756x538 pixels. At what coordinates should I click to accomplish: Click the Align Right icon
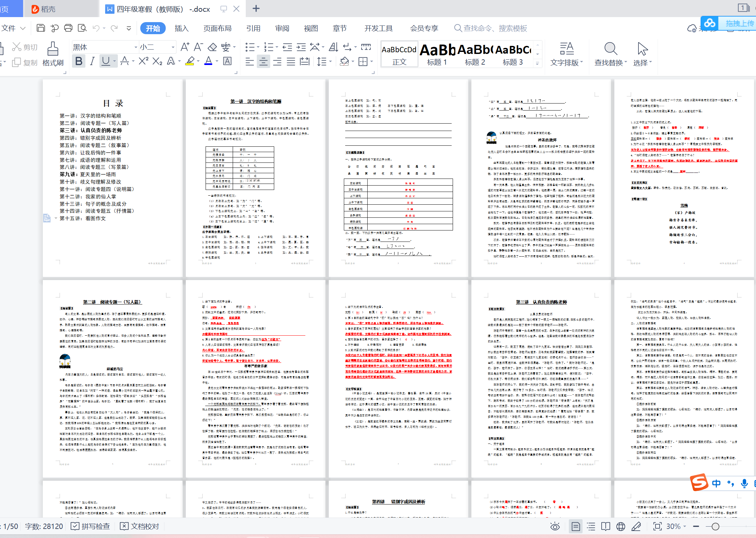click(x=277, y=62)
